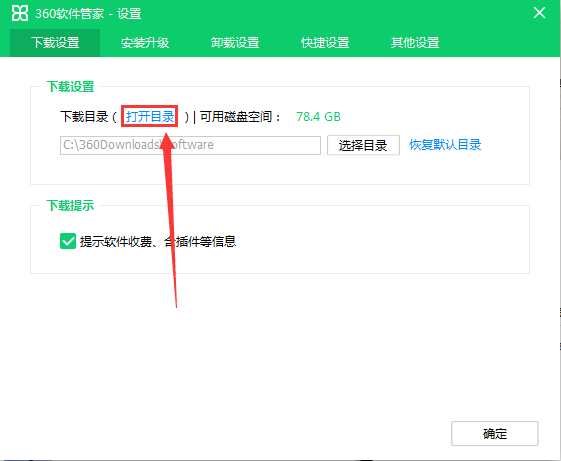
Task: Click the download path input field
Action: [190, 145]
